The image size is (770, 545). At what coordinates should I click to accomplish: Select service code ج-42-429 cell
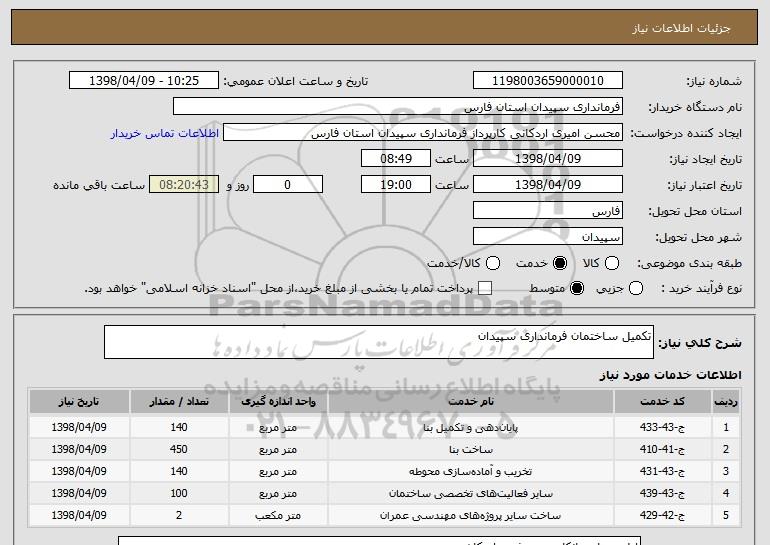662,516
